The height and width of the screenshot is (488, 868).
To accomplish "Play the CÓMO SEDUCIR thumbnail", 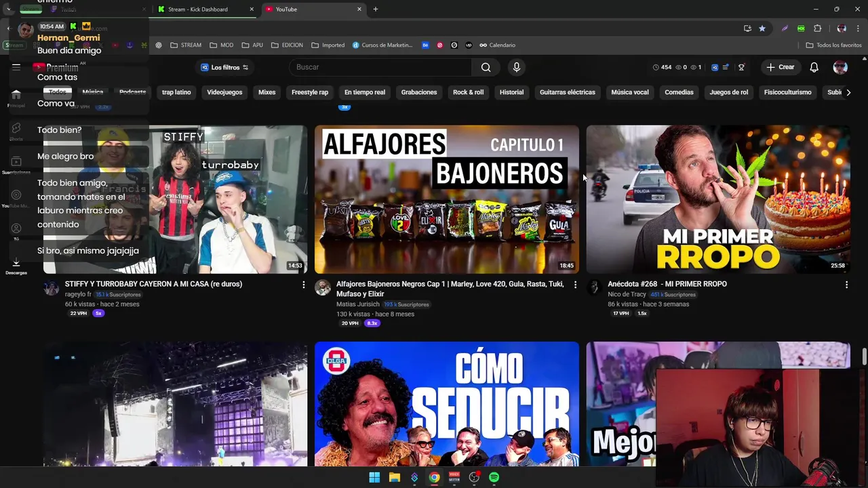I will (x=447, y=404).
